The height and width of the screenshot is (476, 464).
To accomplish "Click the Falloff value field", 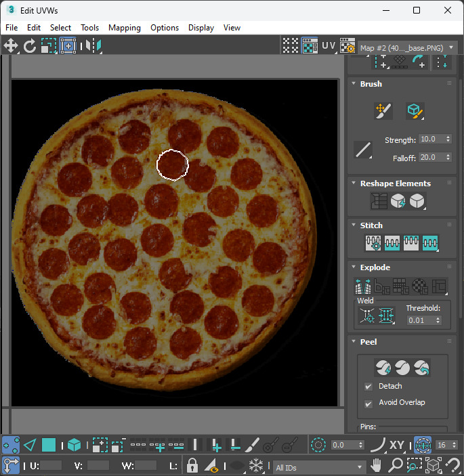I will (x=431, y=157).
